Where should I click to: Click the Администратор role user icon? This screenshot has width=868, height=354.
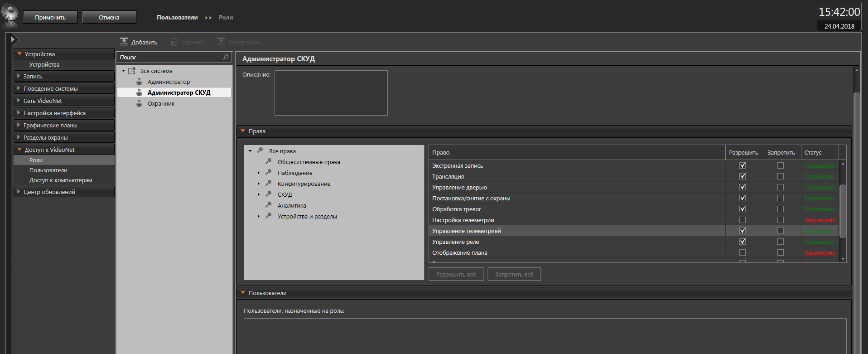(x=140, y=82)
